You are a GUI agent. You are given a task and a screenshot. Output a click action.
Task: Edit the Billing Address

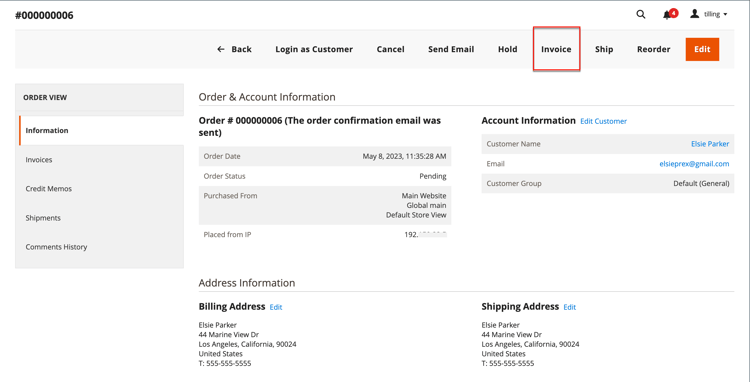tap(276, 307)
